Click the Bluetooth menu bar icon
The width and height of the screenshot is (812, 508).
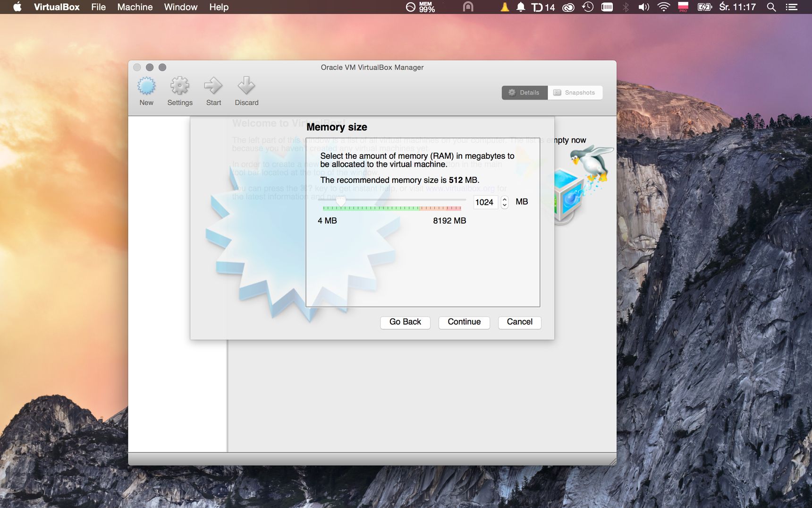pyautogui.click(x=626, y=7)
